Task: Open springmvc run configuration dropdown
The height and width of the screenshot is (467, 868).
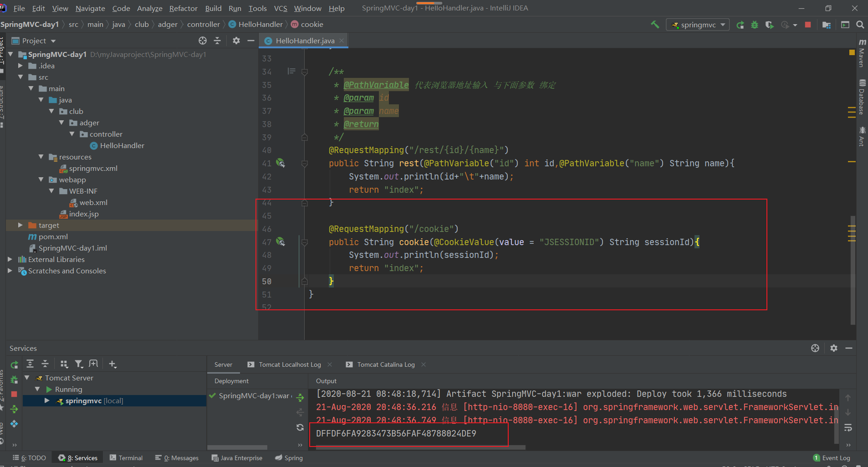Action: [x=698, y=25]
